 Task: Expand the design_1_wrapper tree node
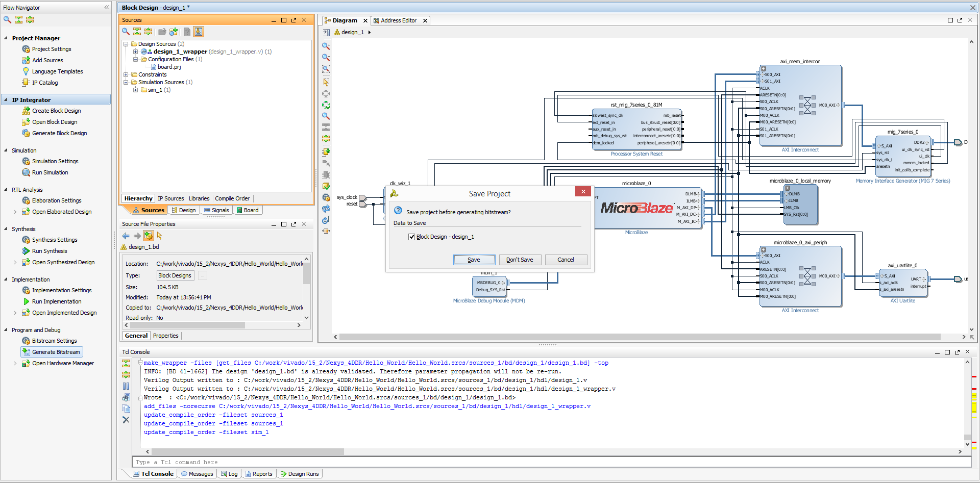click(135, 52)
